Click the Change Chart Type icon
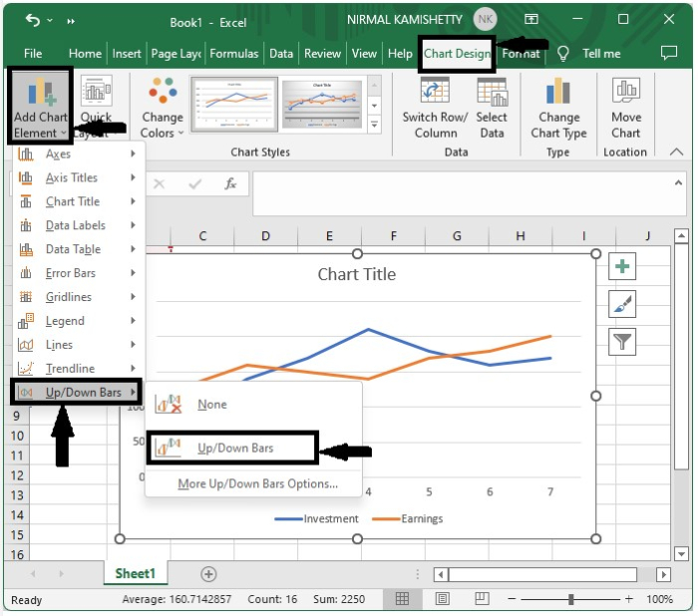The height and width of the screenshot is (616, 698). pyautogui.click(x=557, y=91)
